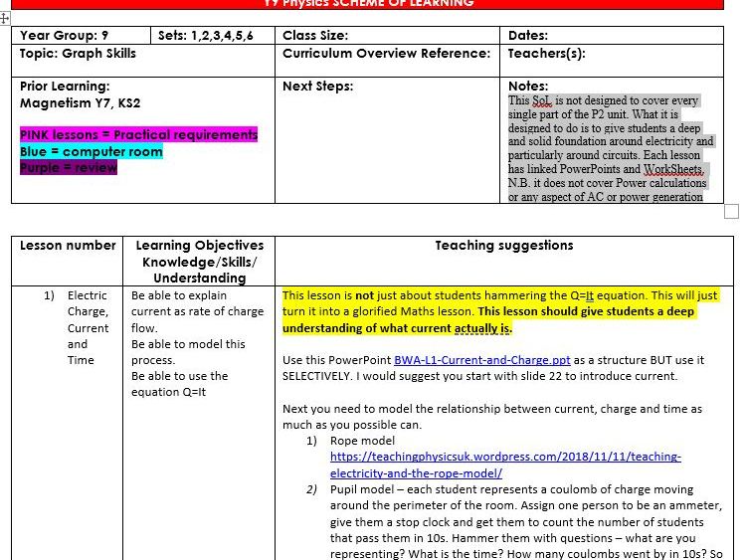Open the teachingphysicsuk wordpress rope model link
The width and height of the screenshot is (746, 560).
pyautogui.click(x=505, y=465)
